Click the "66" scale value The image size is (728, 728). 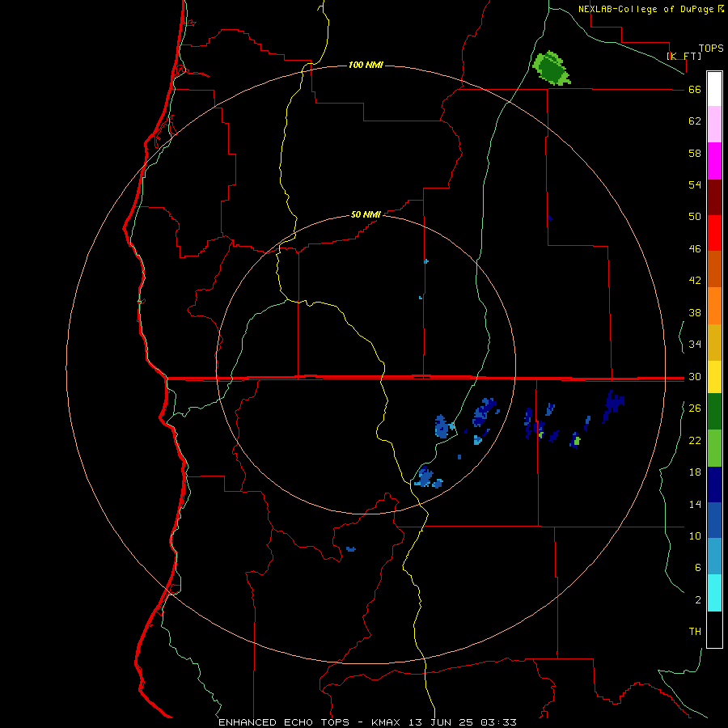point(695,90)
